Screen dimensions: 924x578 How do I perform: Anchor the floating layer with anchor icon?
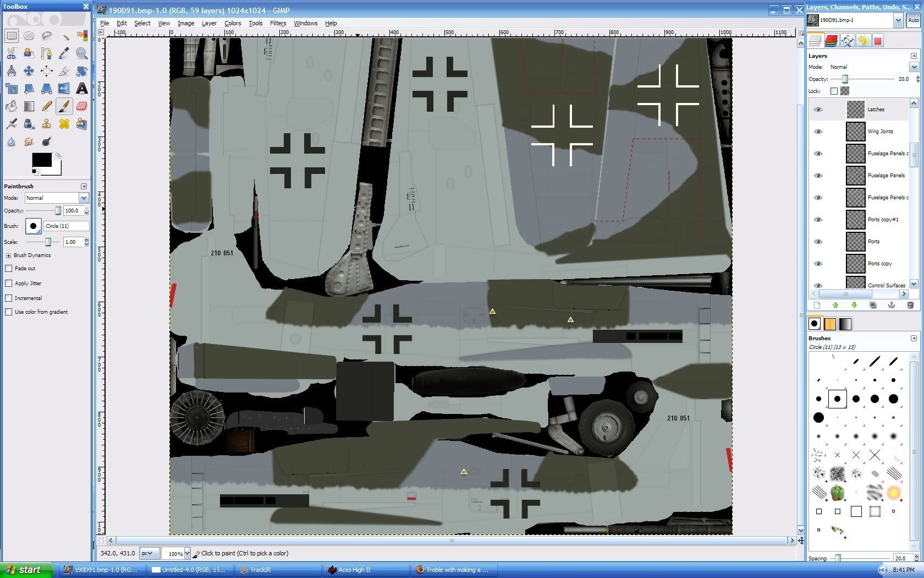click(x=892, y=305)
